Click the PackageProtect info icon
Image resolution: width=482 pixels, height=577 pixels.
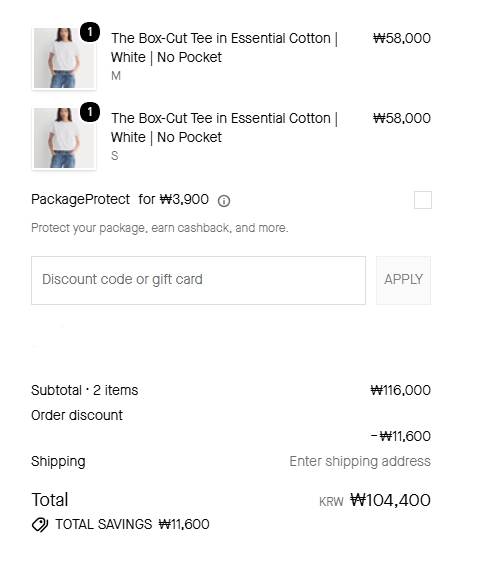(x=224, y=201)
